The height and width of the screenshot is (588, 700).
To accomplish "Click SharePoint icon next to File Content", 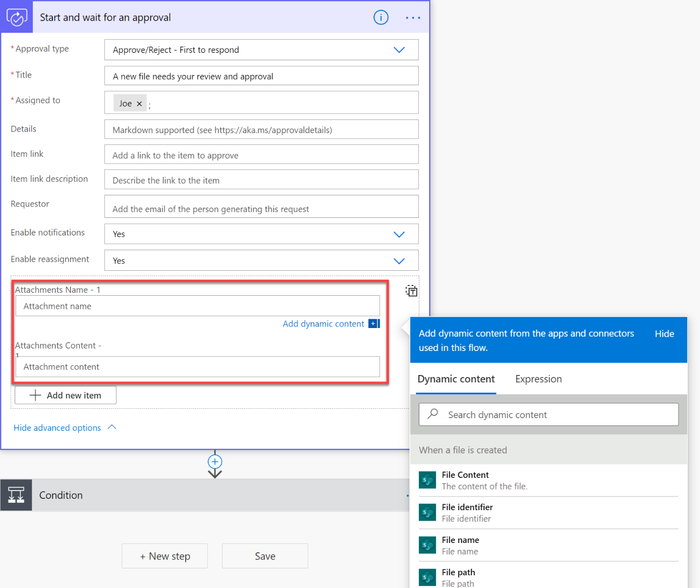I will [428, 480].
